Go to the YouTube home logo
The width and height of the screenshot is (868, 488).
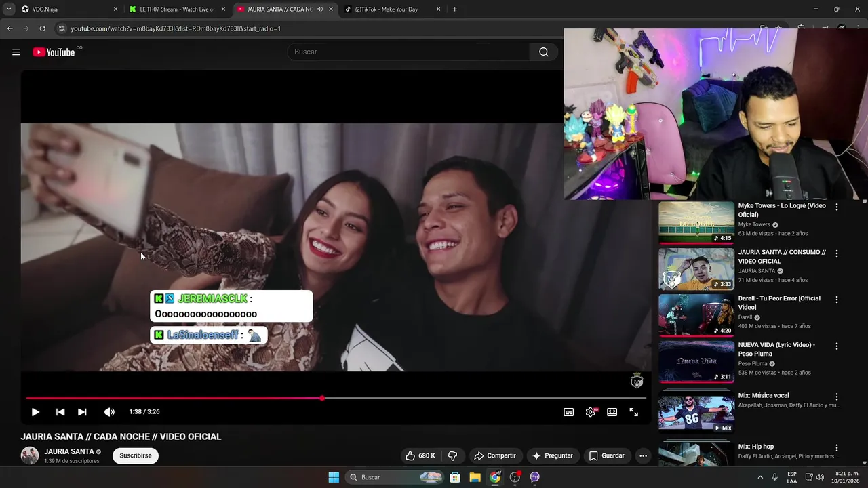54,52
